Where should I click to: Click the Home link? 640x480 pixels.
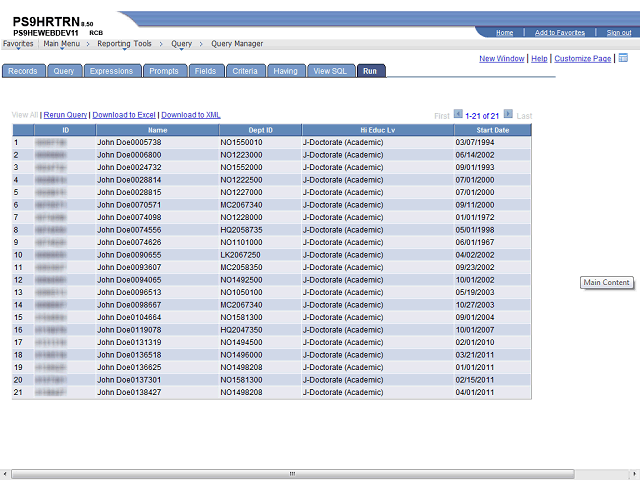504,33
